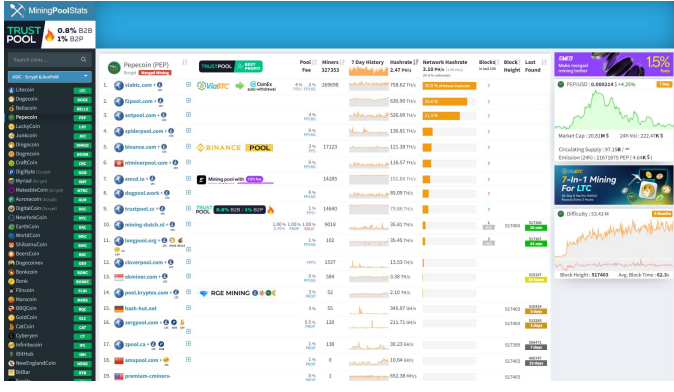Expand details for the viabtc.com row
Image resolution: width=674 pixels, height=392 pixels.
(188, 85)
